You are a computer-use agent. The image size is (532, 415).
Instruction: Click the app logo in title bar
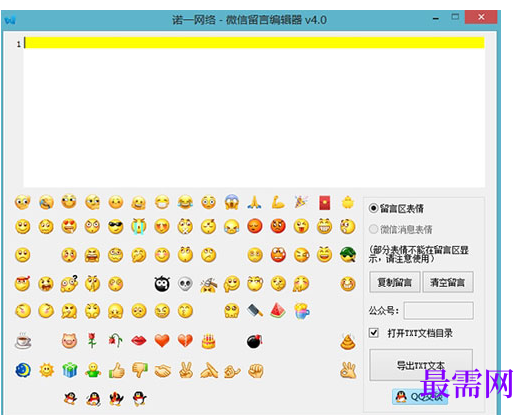11,20
